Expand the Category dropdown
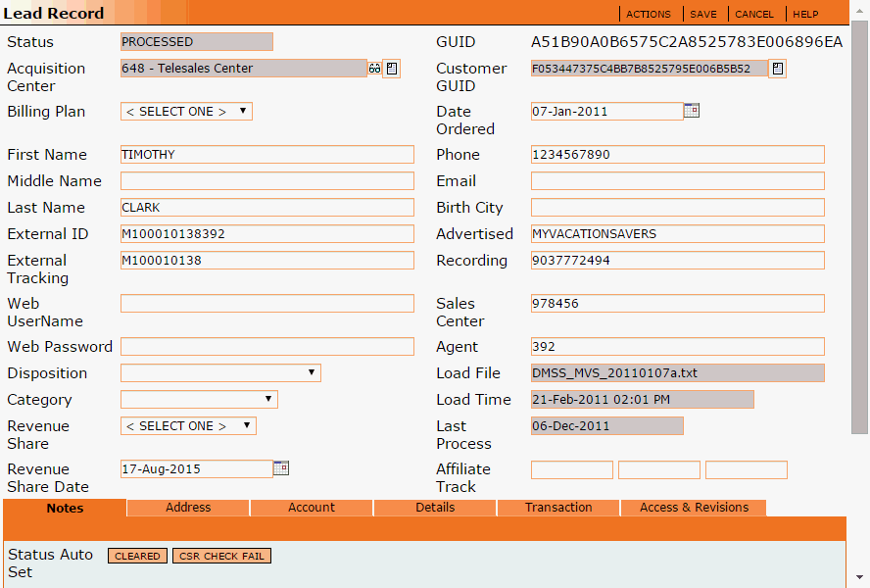 pyautogui.click(x=199, y=400)
